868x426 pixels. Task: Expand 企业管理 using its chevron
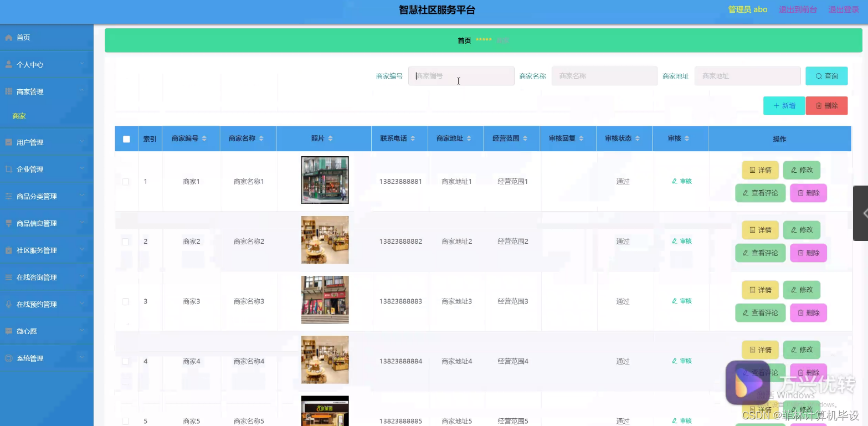[82, 169]
